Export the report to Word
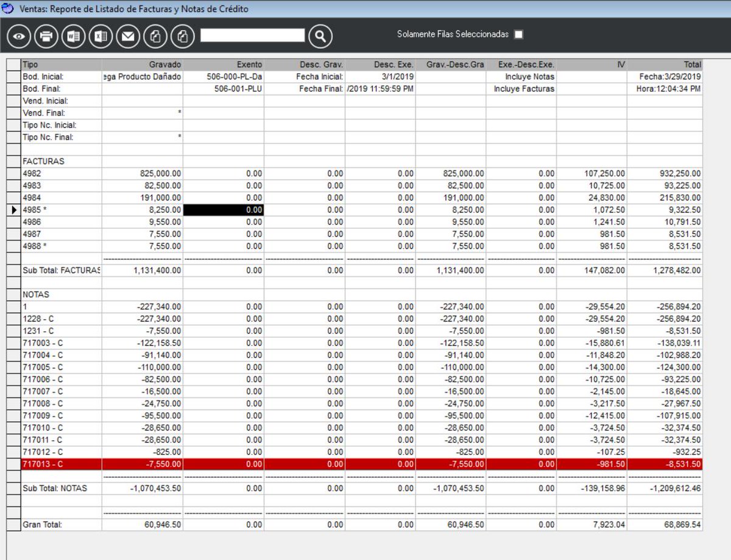This screenshot has height=560, width=731. pos(74,37)
